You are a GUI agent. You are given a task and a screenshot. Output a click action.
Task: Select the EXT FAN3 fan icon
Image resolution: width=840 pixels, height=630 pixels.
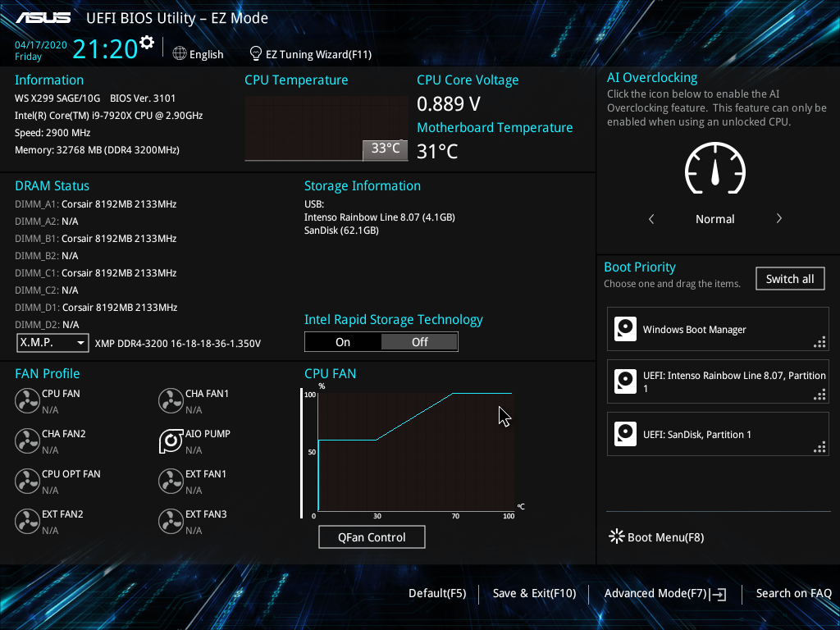(x=171, y=521)
